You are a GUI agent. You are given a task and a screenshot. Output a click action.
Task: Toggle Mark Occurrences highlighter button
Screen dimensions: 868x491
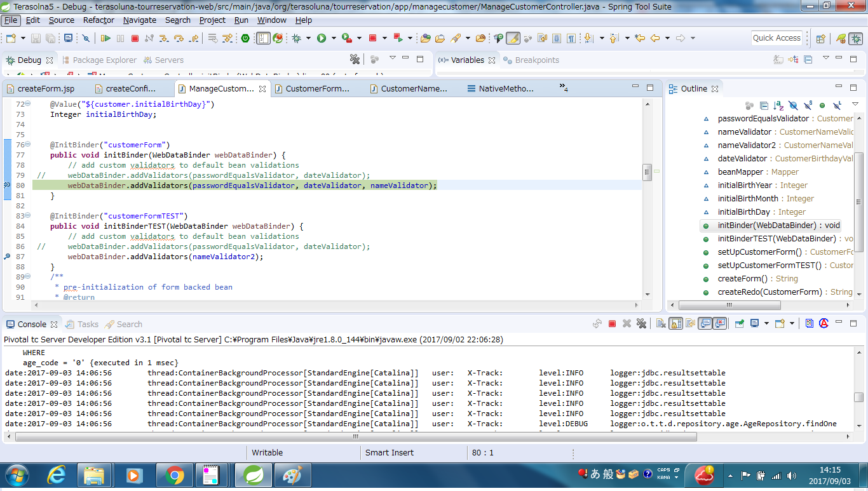click(x=513, y=38)
